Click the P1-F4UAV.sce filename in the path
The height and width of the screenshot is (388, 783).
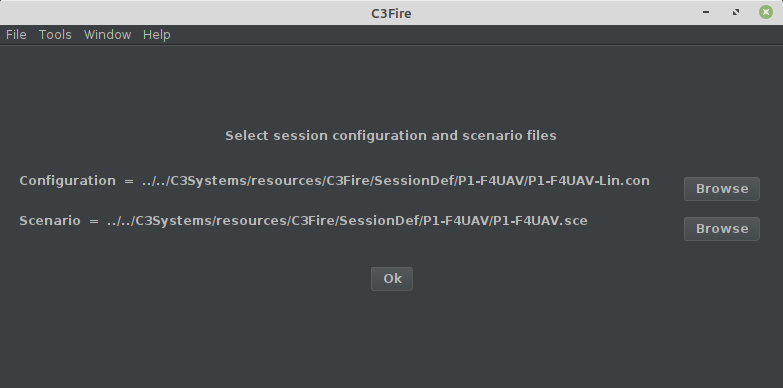point(540,221)
